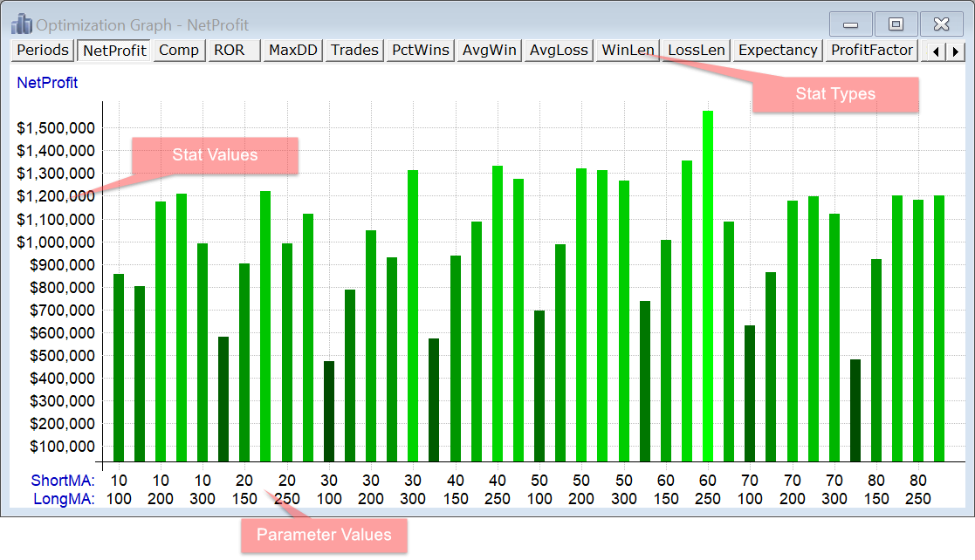Open the Comp stat tab

point(179,51)
